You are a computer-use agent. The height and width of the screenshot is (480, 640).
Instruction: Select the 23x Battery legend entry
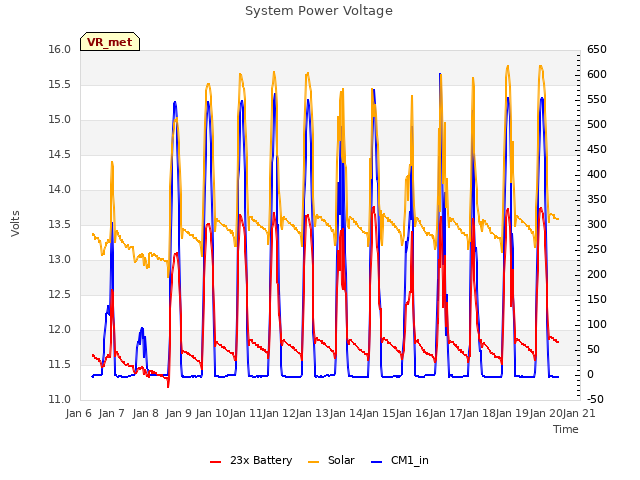(251, 460)
